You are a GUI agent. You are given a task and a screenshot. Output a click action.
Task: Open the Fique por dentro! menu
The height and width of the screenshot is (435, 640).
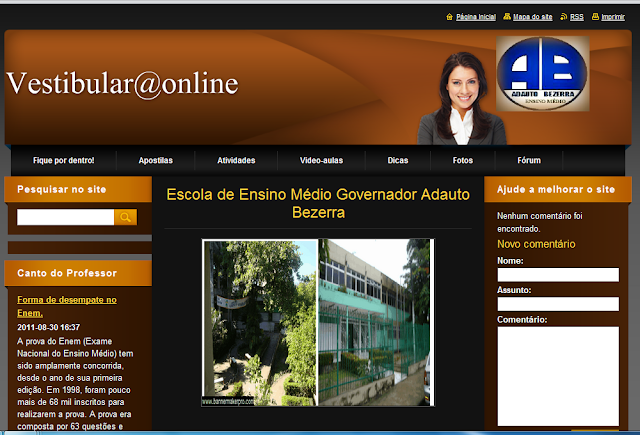click(x=64, y=160)
